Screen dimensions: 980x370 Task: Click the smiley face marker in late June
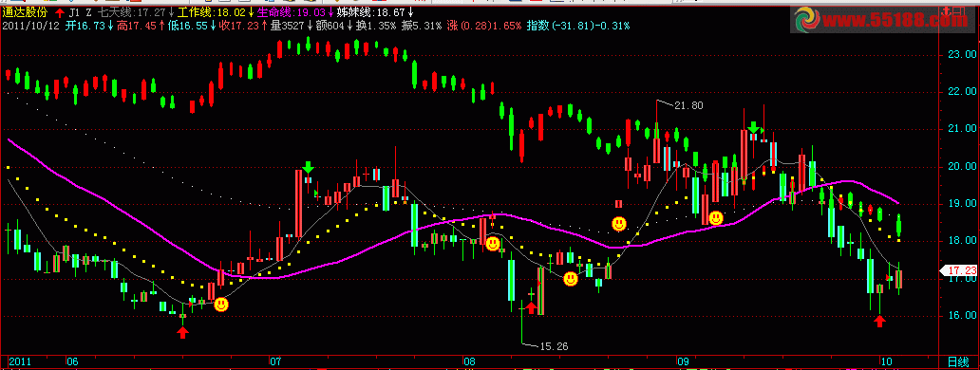[221, 305]
